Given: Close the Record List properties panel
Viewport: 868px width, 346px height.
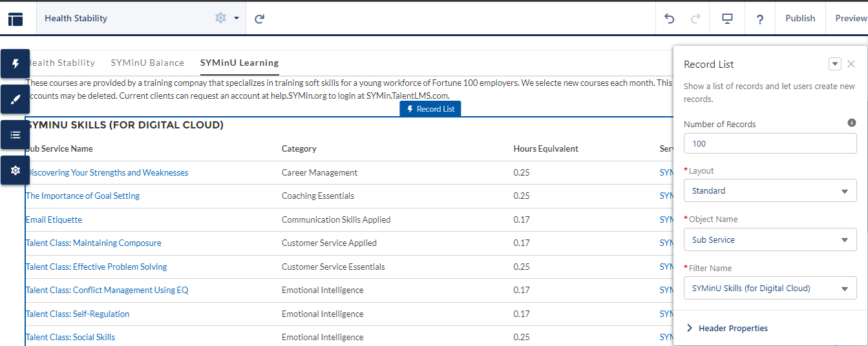Looking at the screenshot, I should click(x=851, y=64).
